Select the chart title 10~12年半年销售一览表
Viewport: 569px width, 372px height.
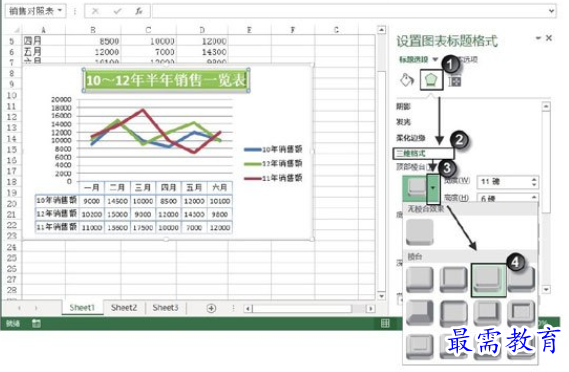pos(166,80)
